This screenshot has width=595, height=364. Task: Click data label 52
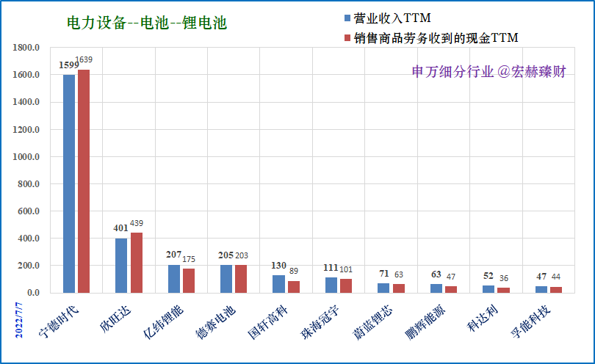(x=488, y=276)
